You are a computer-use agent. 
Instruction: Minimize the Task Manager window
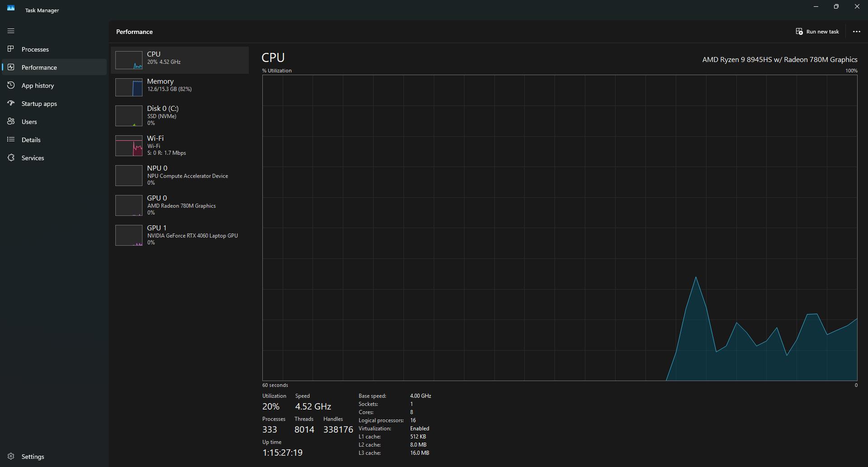816,7
